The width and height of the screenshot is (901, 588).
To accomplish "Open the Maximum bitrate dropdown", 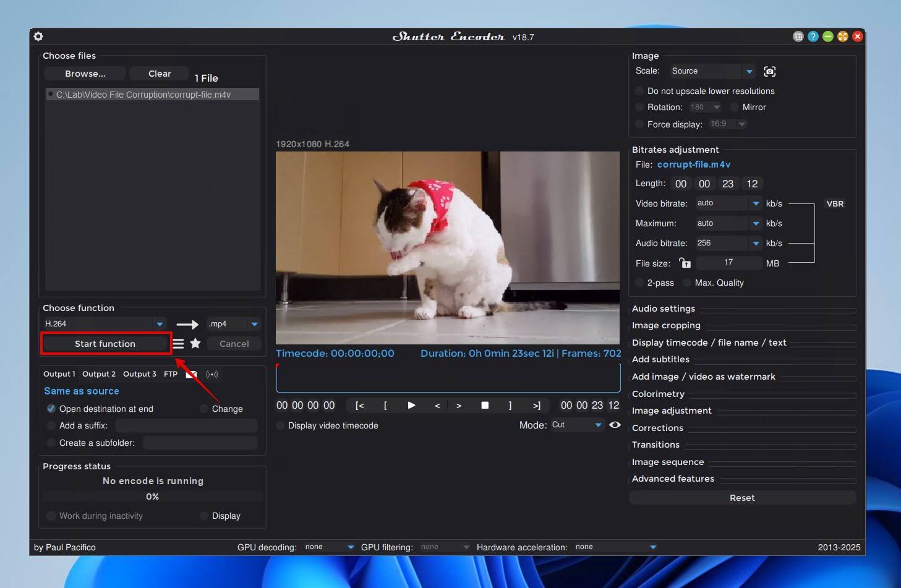I will tap(728, 223).
